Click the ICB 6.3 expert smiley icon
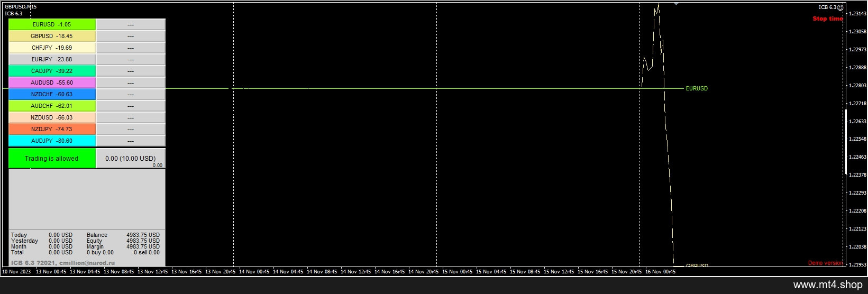The image size is (868, 294). pos(840,7)
